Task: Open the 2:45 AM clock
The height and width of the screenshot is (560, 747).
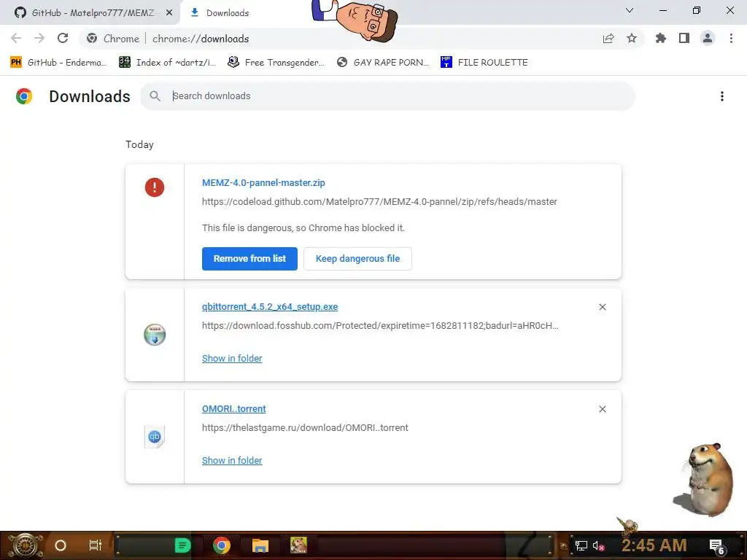Action: click(654, 545)
